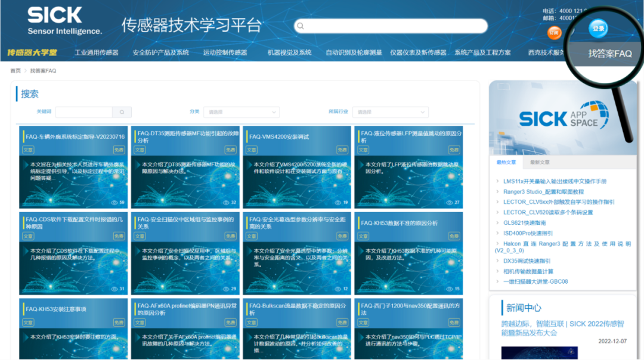Switch to the 最热文章 tab

pyautogui.click(x=506, y=162)
